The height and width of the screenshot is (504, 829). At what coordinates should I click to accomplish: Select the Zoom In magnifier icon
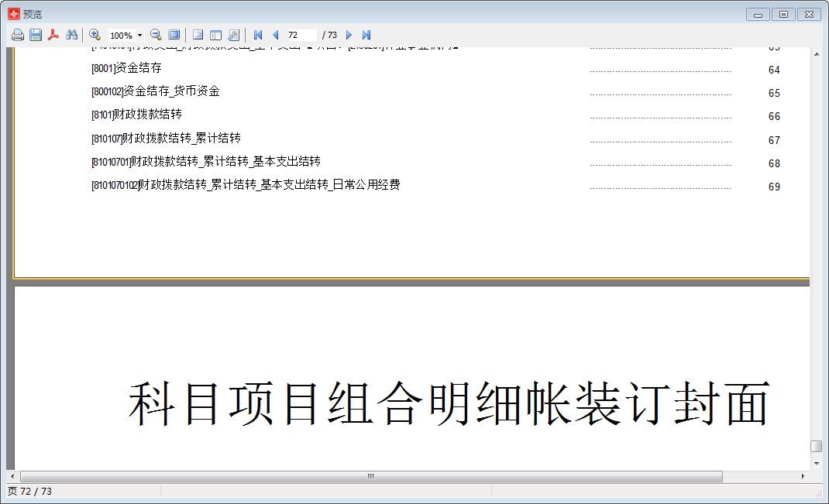[x=95, y=35]
